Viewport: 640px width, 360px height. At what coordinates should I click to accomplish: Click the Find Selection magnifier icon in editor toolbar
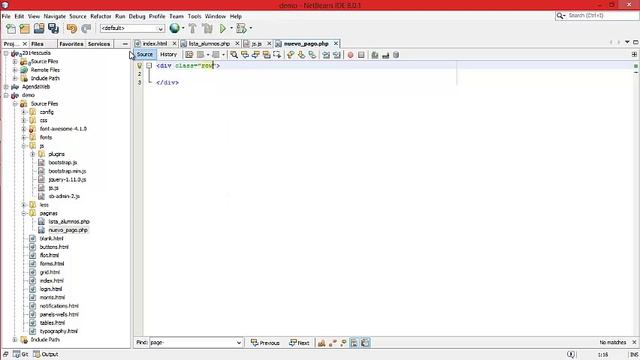tap(234, 55)
